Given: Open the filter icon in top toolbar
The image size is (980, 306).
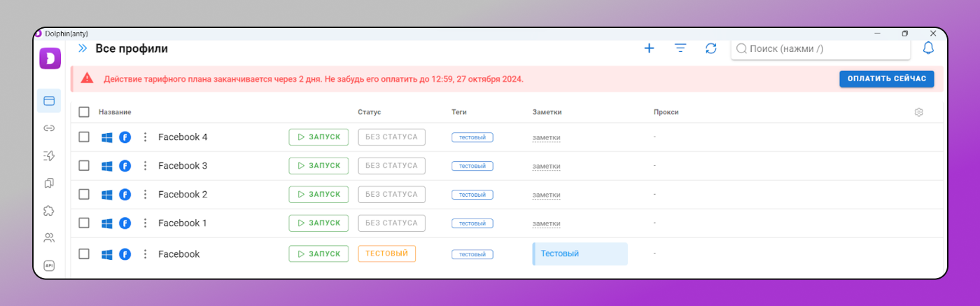Looking at the screenshot, I should (x=680, y=48).
